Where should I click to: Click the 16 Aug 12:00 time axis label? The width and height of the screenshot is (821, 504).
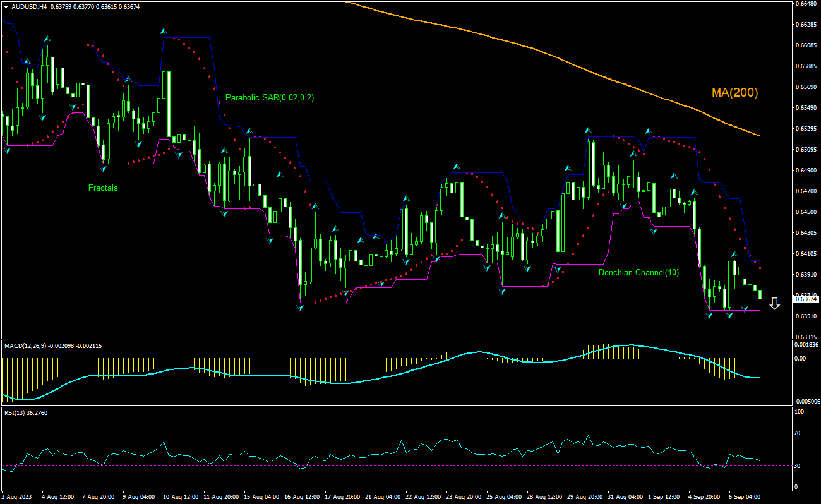pos(300,497)
